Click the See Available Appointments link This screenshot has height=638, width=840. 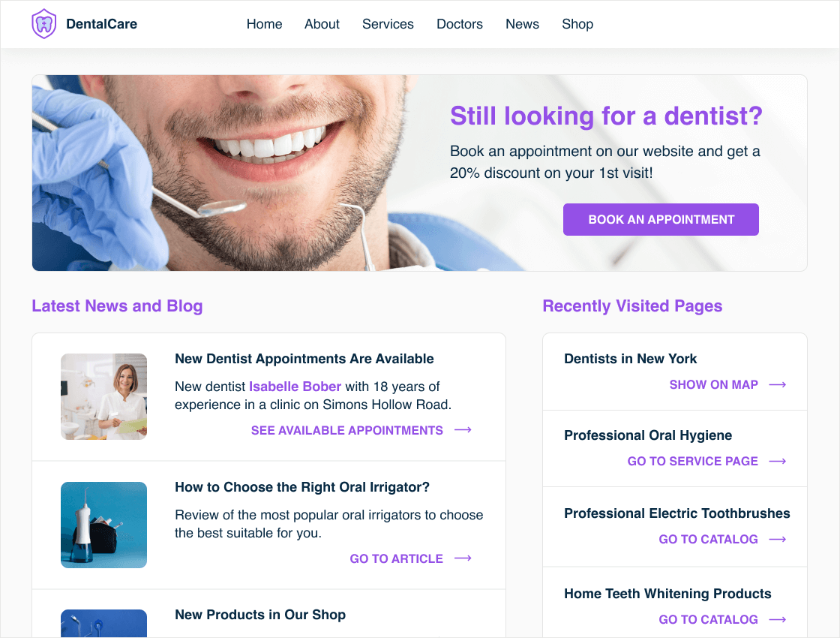(347, 431)
